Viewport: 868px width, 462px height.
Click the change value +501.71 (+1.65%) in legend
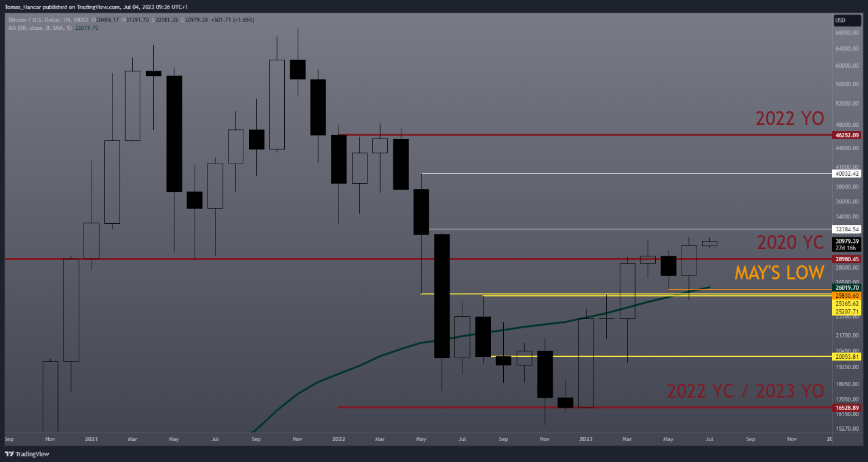pyautogui.click(x=232, y=20)
